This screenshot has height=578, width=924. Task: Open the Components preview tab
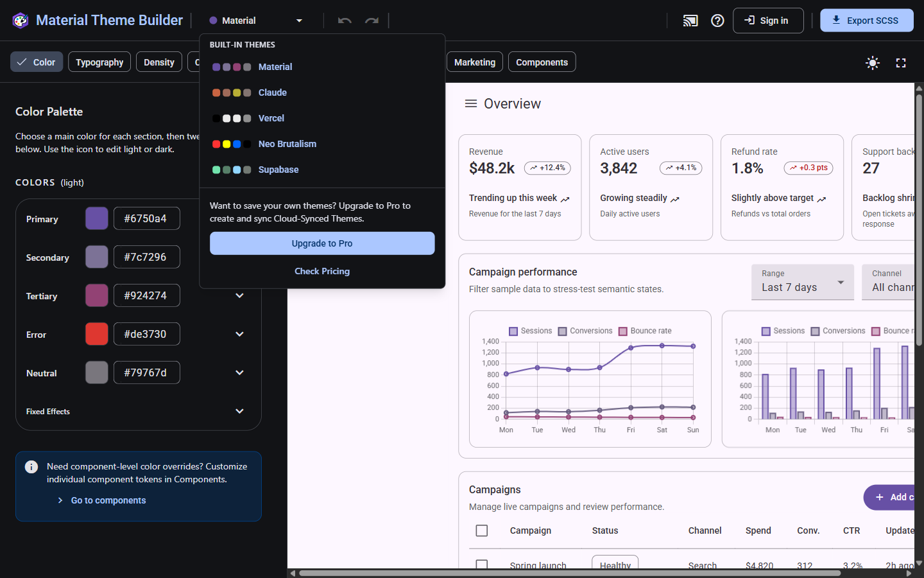(x=542, y=62)
